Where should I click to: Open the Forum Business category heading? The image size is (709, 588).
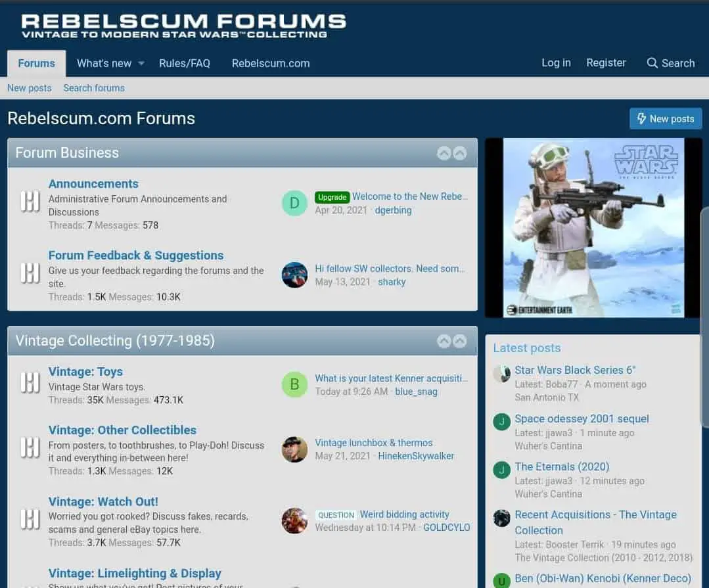68,153
